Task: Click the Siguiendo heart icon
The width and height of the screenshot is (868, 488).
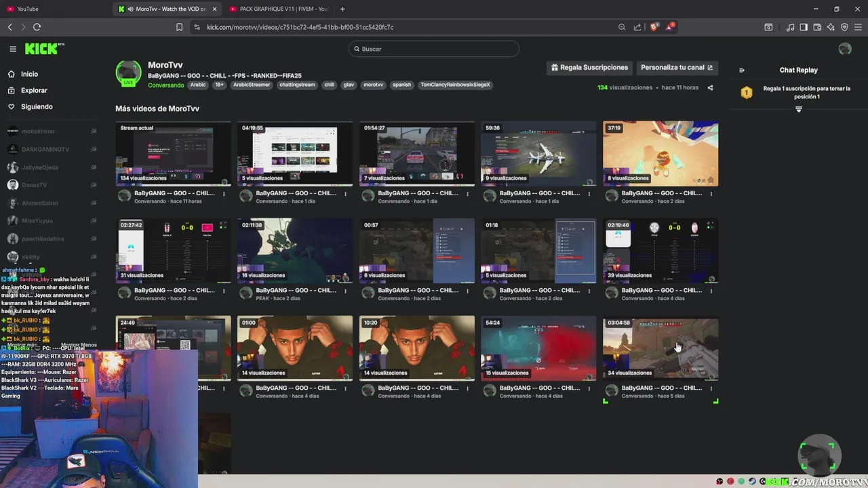Action: pyautogui.click(x=12, y=106)
